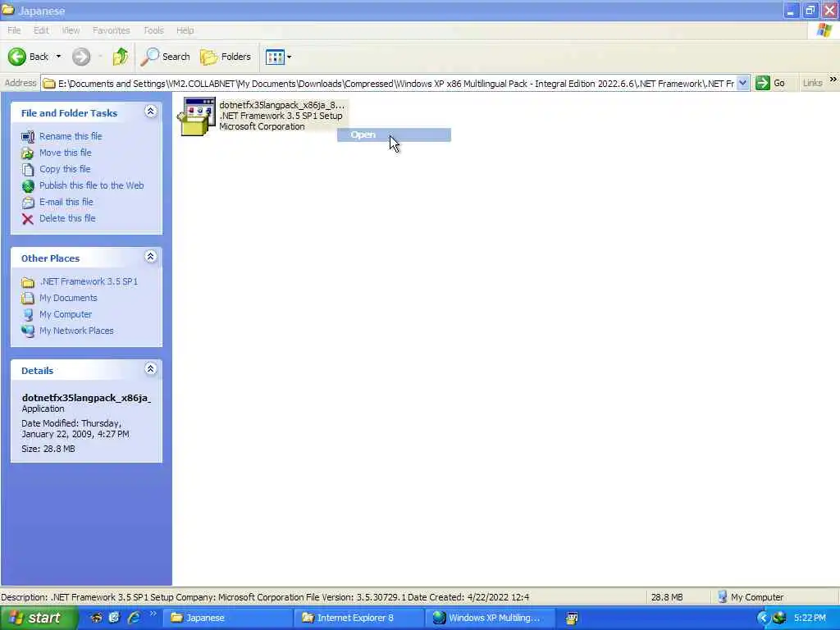Viewport: 840px width, 630px height.
Task: Open the Help menu
Action: 185,30
